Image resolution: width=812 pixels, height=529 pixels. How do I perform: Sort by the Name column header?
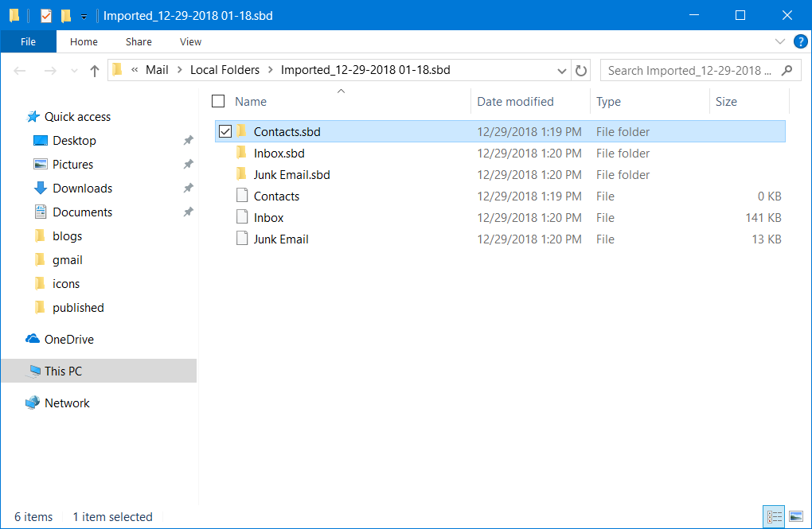pyautogui.click(x=251, y=102)
